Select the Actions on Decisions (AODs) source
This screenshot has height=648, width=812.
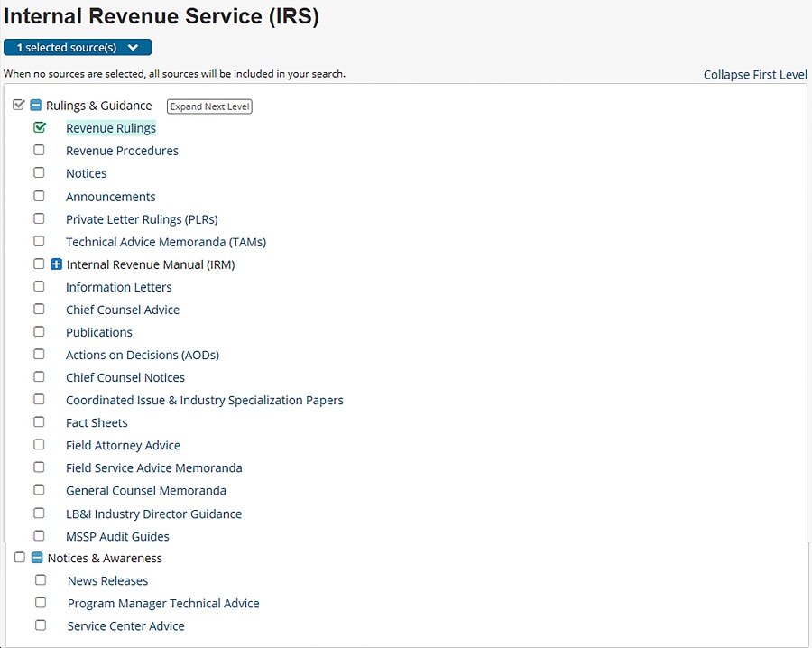tap(142, 355)
